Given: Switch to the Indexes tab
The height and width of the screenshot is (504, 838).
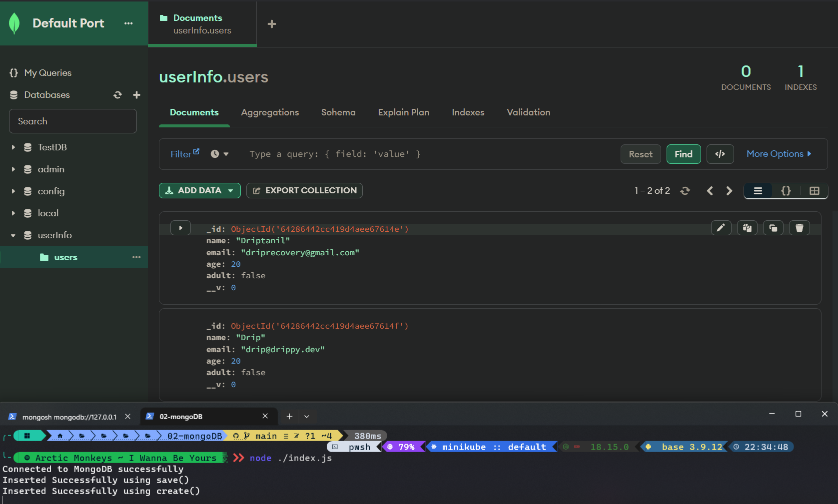Looking at the screenshot, I should (468, 112).
